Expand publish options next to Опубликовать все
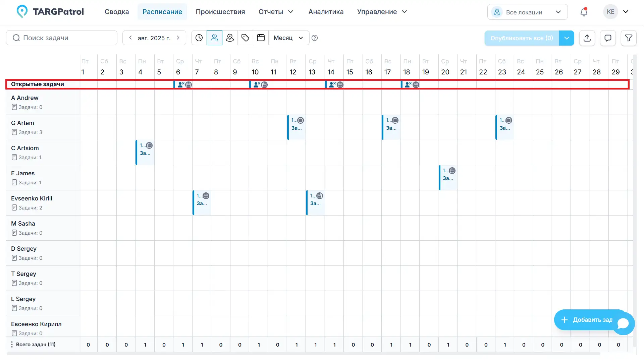This screenshot has width=644, height=362. pyautogui.click(x=567, y=38)
